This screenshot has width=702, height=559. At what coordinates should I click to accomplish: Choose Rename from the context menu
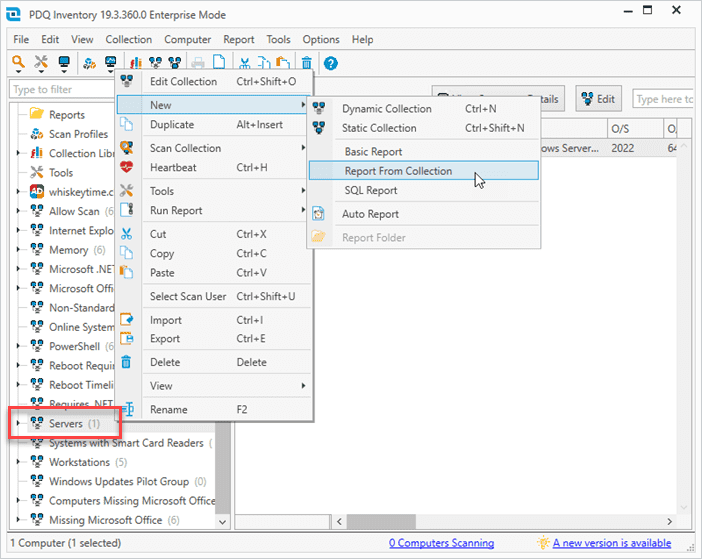[x=214, y=409]
